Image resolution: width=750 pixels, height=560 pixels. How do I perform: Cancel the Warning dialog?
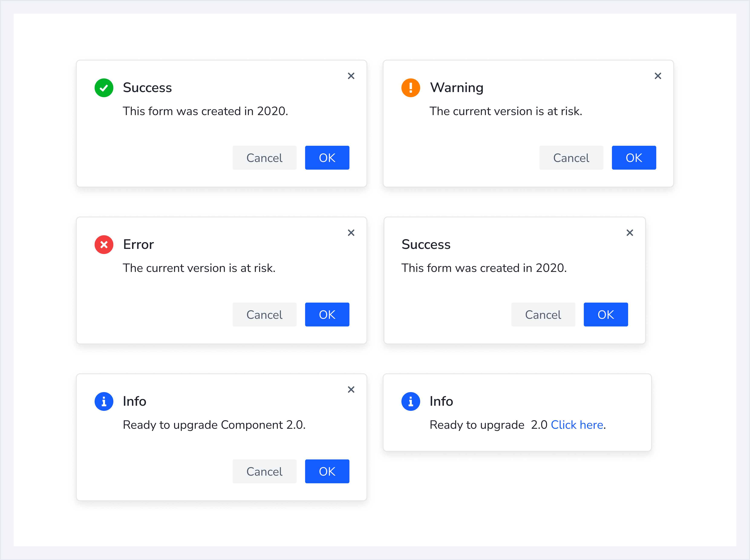click(571, 158)
